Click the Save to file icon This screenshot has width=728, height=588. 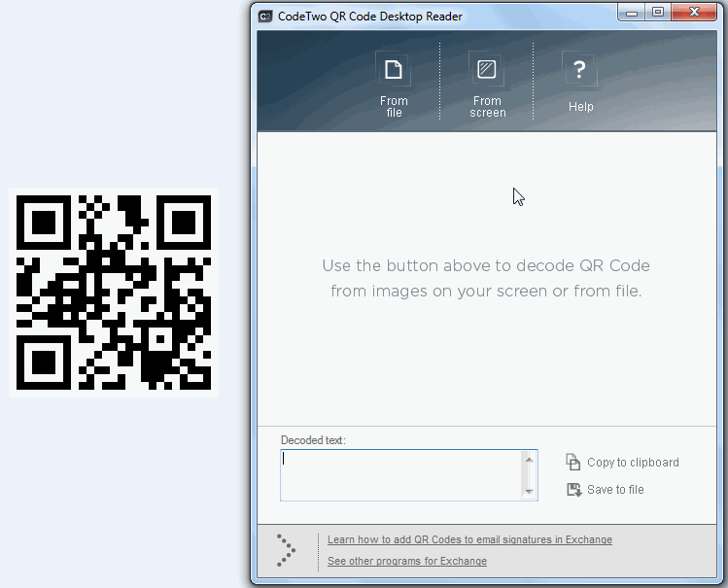(x=573, y=490)
